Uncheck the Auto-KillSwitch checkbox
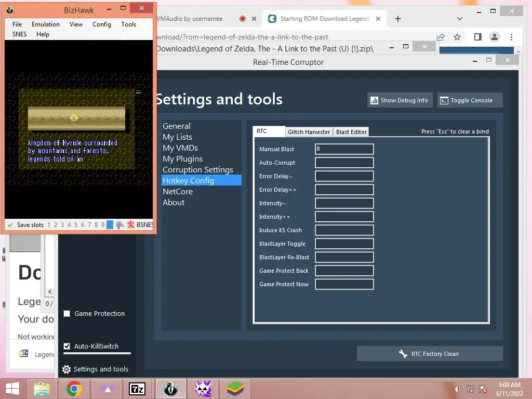 coord(67,346)
